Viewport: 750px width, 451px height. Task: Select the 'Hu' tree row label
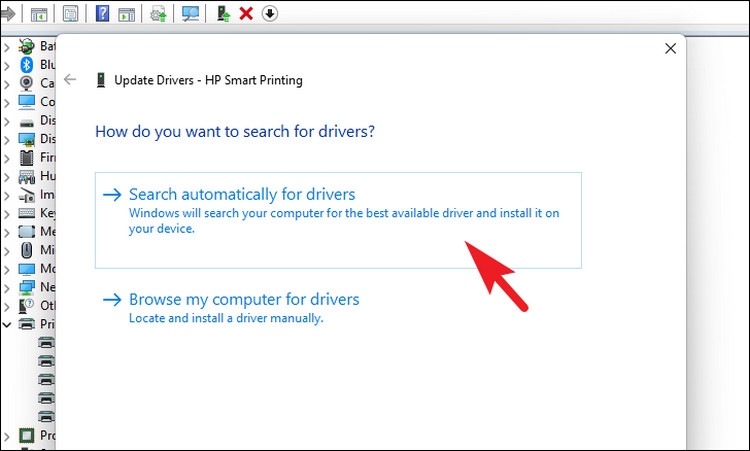(48, 176)
